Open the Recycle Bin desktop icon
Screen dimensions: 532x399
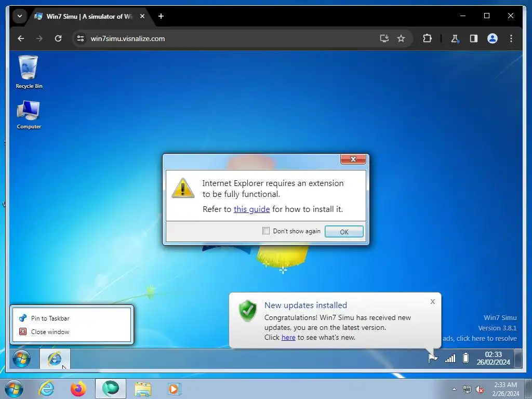[29, 72]
